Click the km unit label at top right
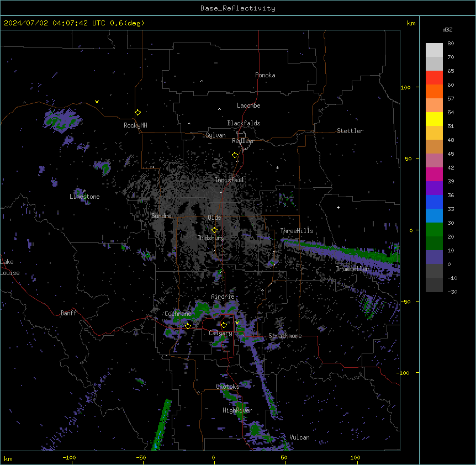This screenshot has width=476, height=465. pyautogui.click(x=411, y=23)
